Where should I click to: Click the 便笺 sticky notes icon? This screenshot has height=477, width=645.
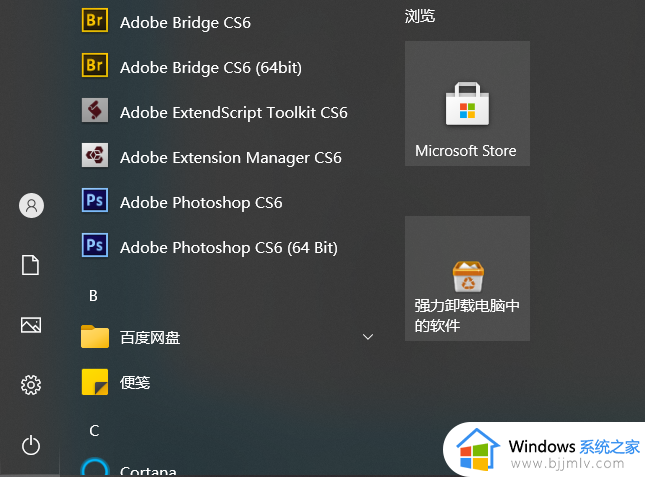click(x=95, y=382)
